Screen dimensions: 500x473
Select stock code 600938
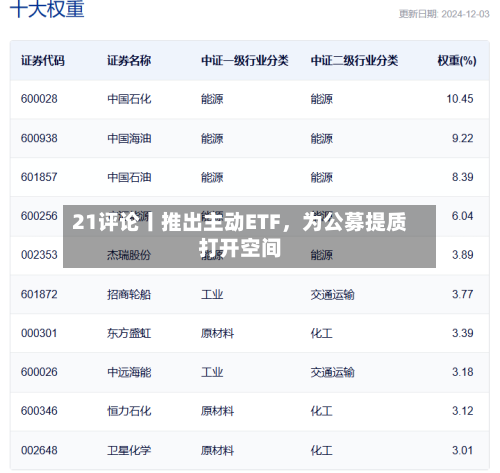39,138
